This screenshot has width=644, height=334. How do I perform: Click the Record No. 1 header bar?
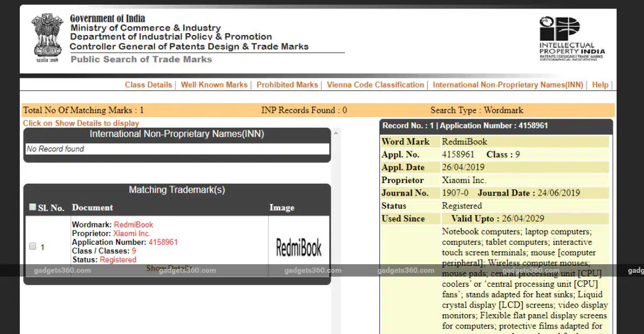click(496, 126)
